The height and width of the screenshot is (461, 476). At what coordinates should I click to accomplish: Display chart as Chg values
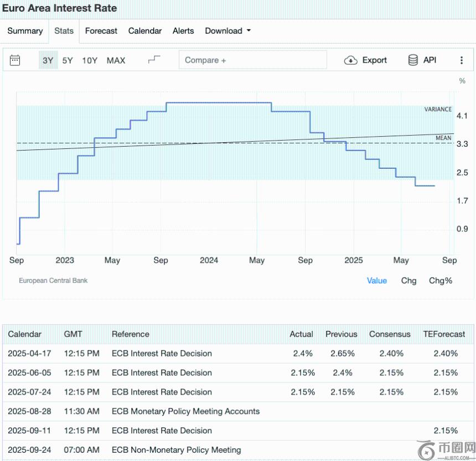click(x=408, y=281)
